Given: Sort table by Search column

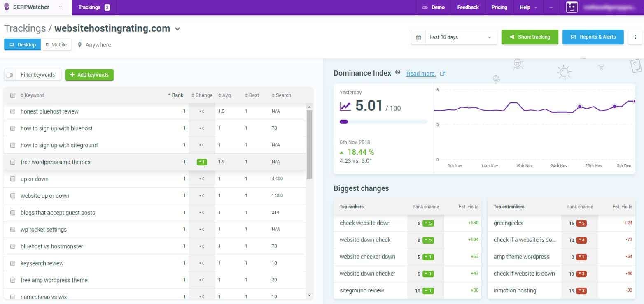Looking at the screenshot, I should (281, 95).
